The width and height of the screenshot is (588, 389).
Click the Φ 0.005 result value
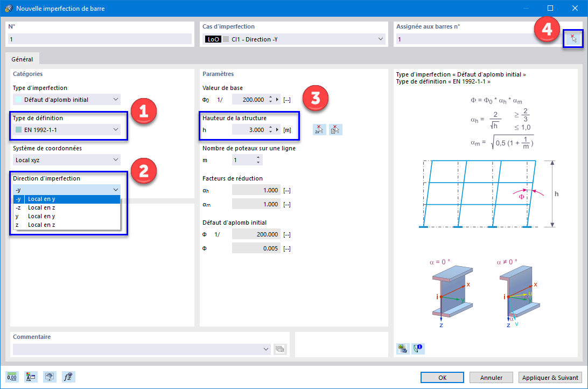tap(256, 248)
